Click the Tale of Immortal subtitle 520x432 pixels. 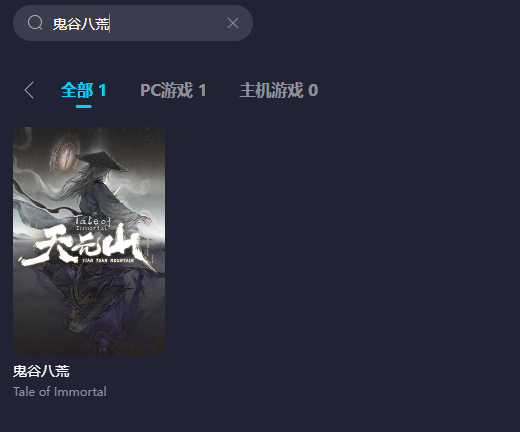tap(60, 392)
